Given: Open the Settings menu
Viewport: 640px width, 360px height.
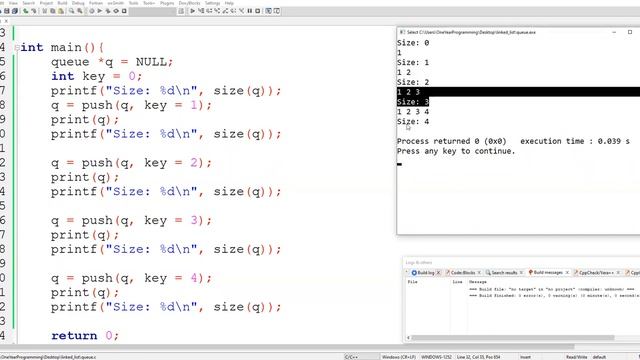Looking at the screenshot, I should [x=212, y=3].
